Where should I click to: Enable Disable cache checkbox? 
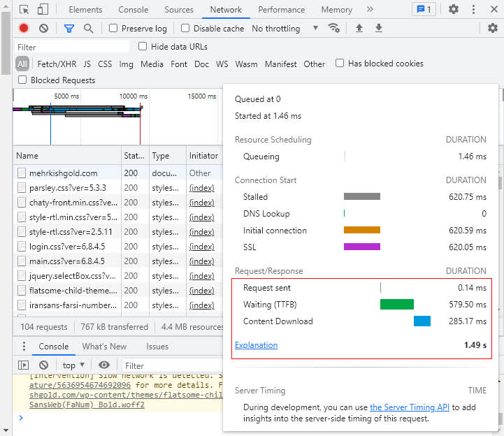coord(185,28)
